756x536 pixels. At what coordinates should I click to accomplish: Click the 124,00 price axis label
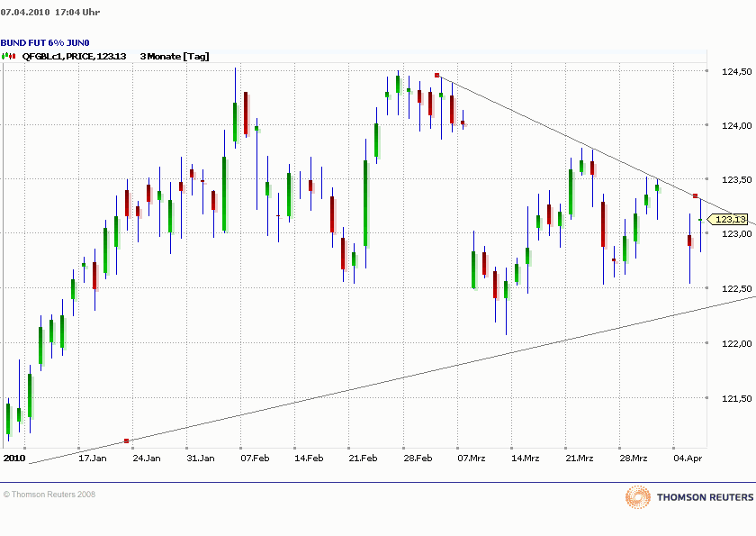(737, 125)
